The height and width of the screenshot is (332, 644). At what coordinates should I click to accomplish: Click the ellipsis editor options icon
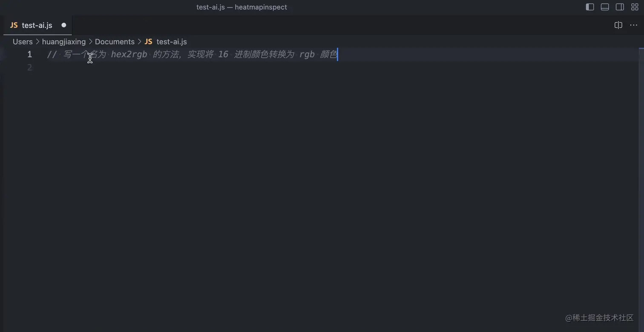634,25
